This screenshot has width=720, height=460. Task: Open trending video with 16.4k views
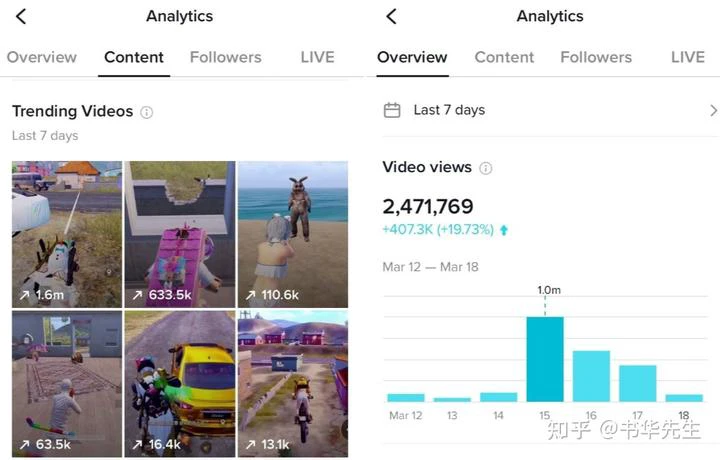coord(180,384)
